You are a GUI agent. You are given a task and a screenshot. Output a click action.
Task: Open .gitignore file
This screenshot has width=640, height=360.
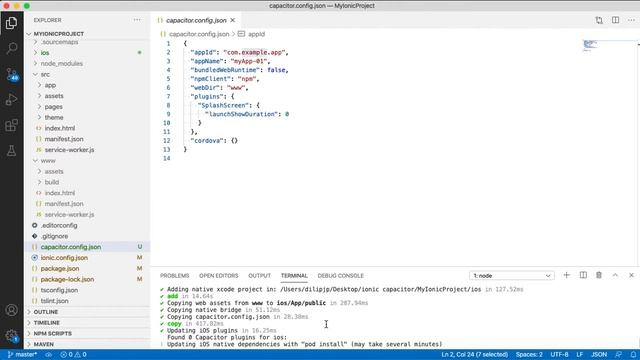point(54,236)
